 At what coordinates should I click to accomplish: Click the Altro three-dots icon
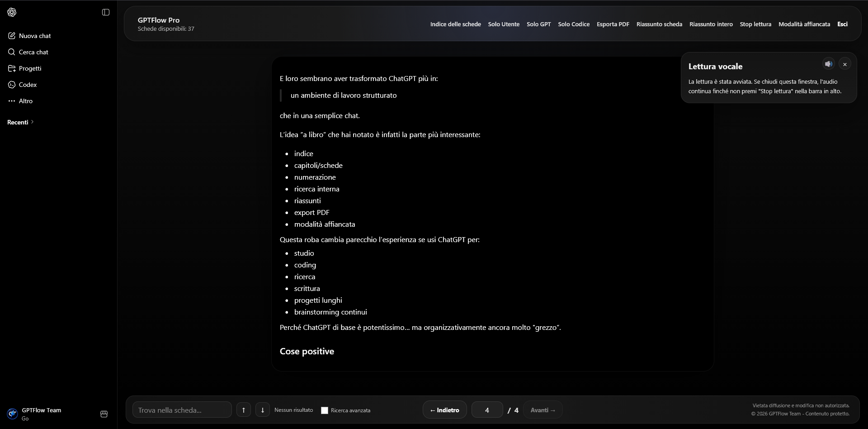12,101
